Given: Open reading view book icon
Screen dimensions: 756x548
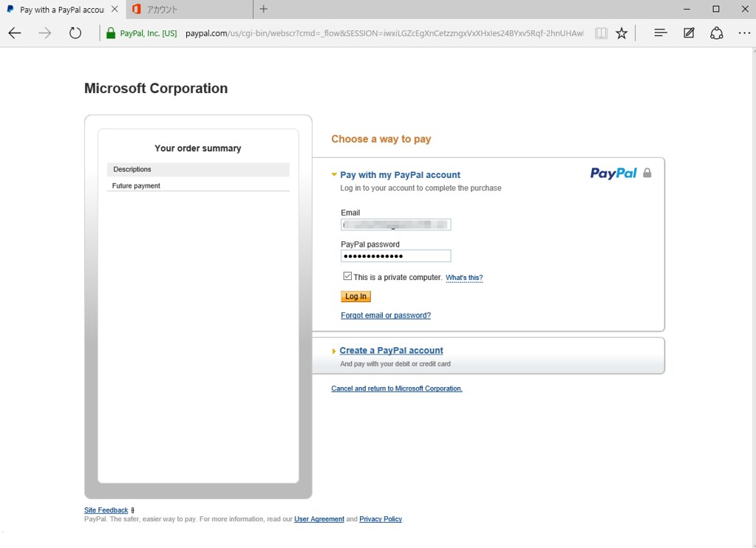Looking at the screenshot, I should point(601,33).
